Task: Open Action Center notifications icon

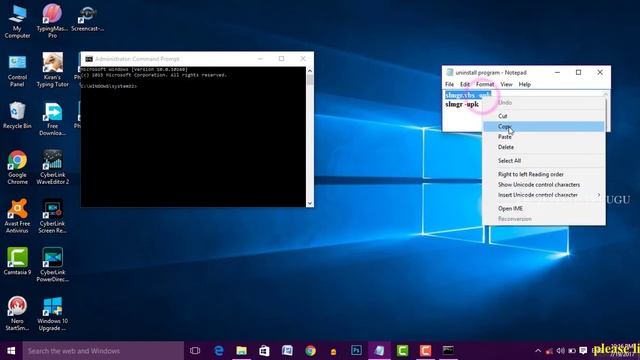Action: tap(583, 351)
